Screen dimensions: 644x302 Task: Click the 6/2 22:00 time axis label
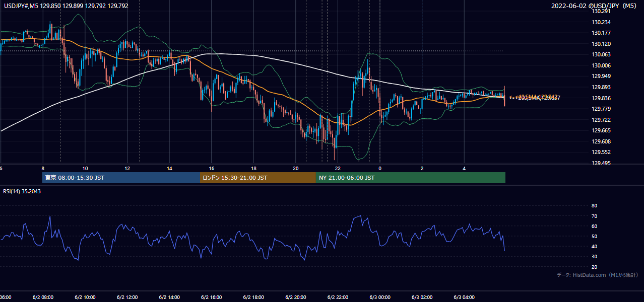[x=338, y=297]
